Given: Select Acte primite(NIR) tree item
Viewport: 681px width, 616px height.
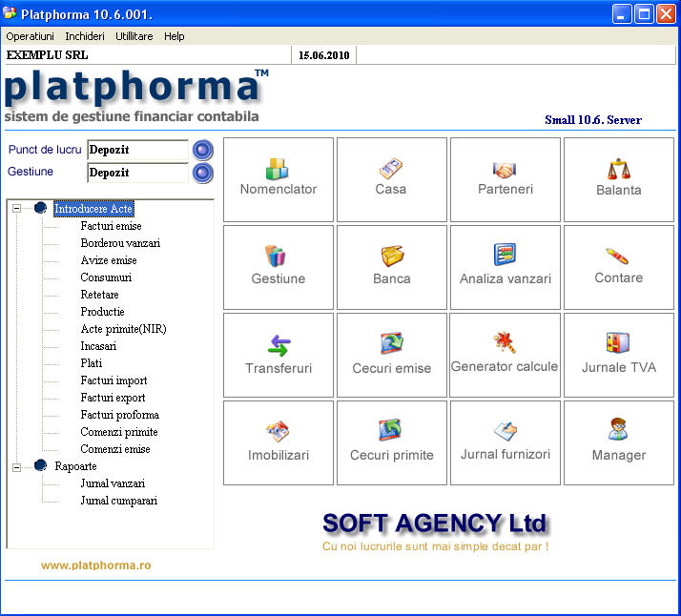Looking at the screenshot, I should (123, 329).
